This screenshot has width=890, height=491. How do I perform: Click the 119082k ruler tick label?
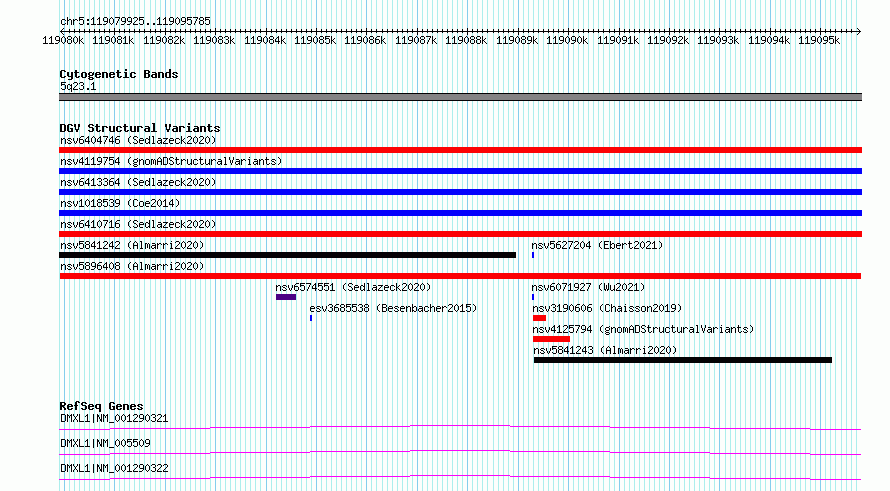163,40
